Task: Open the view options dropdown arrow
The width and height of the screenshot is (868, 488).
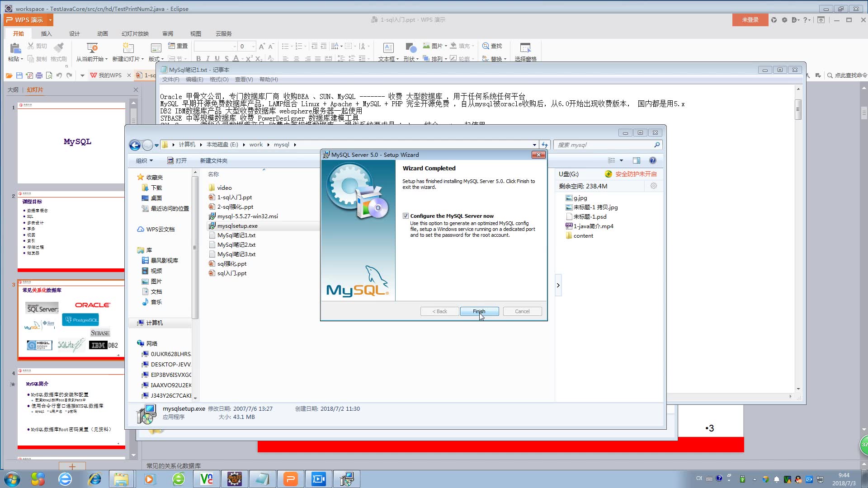Action: tap(621, 160)
